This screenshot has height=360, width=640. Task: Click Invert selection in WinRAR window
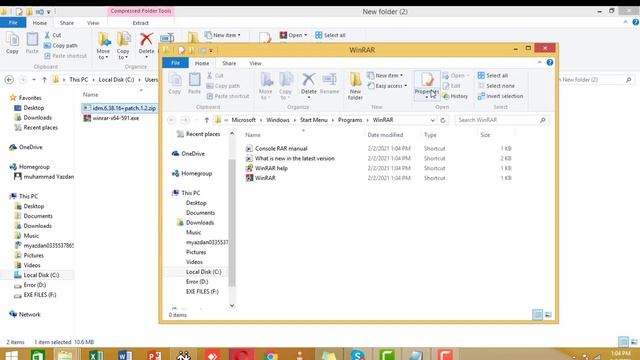(x=500, y=96)
